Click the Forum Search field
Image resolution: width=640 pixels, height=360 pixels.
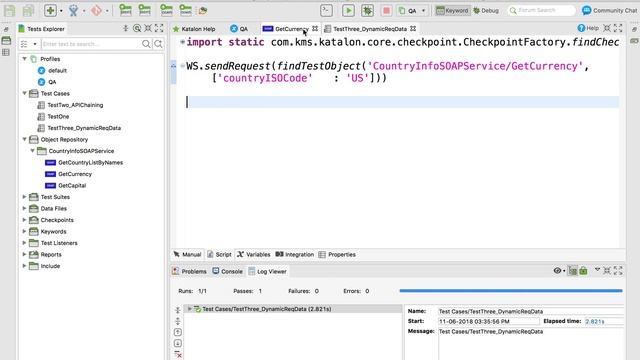pyautogui.click(x=541, y=10)
